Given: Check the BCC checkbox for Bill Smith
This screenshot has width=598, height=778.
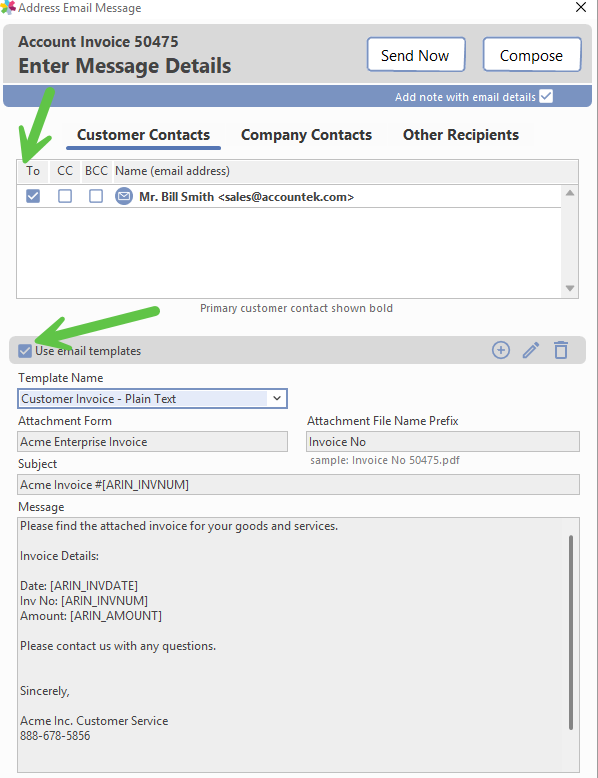Looking at the screenshot, I should pos(96,196).
